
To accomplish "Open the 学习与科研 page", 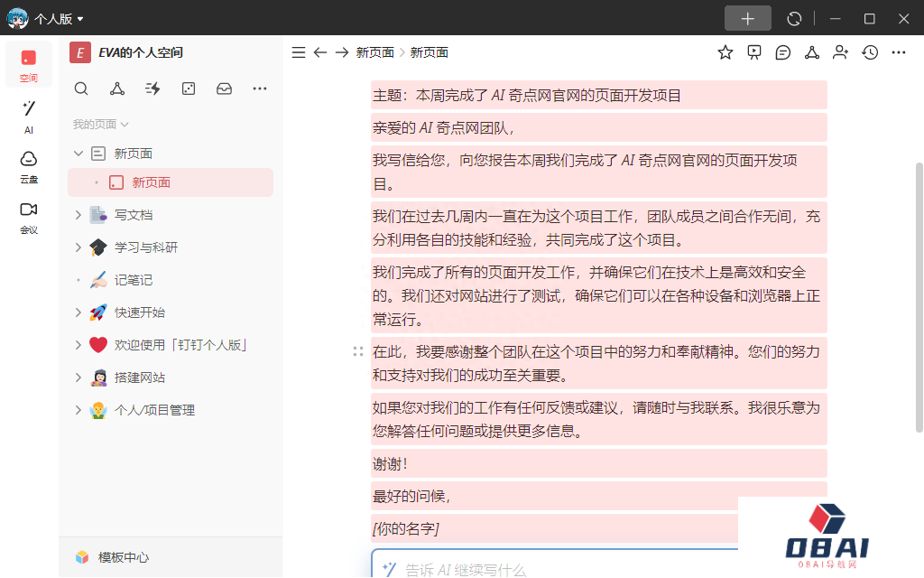I will point(146,247).
